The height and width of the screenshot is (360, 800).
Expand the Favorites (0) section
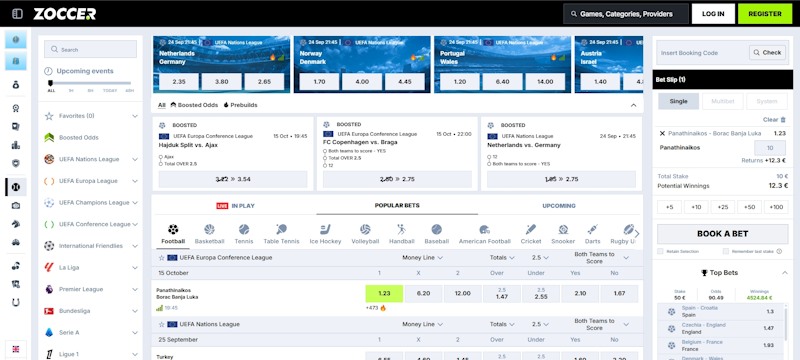135,116
